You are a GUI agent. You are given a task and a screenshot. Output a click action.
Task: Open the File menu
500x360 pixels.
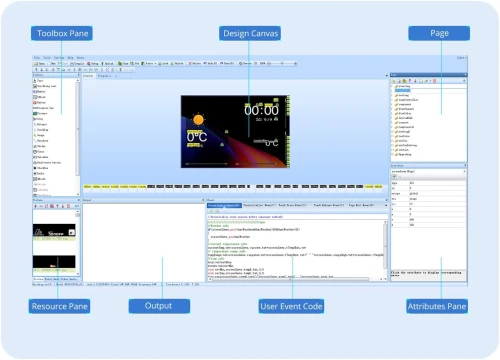click(37, 58)
